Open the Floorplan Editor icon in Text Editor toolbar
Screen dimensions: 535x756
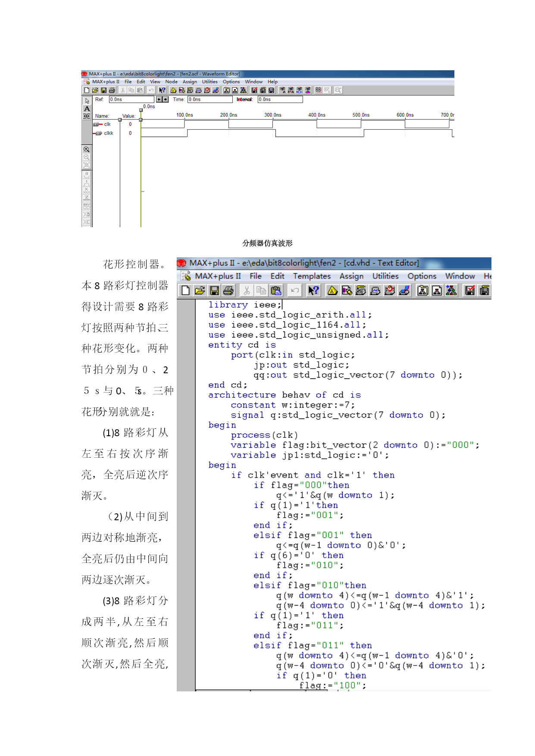pyautogui.click(x=347, y=291)
